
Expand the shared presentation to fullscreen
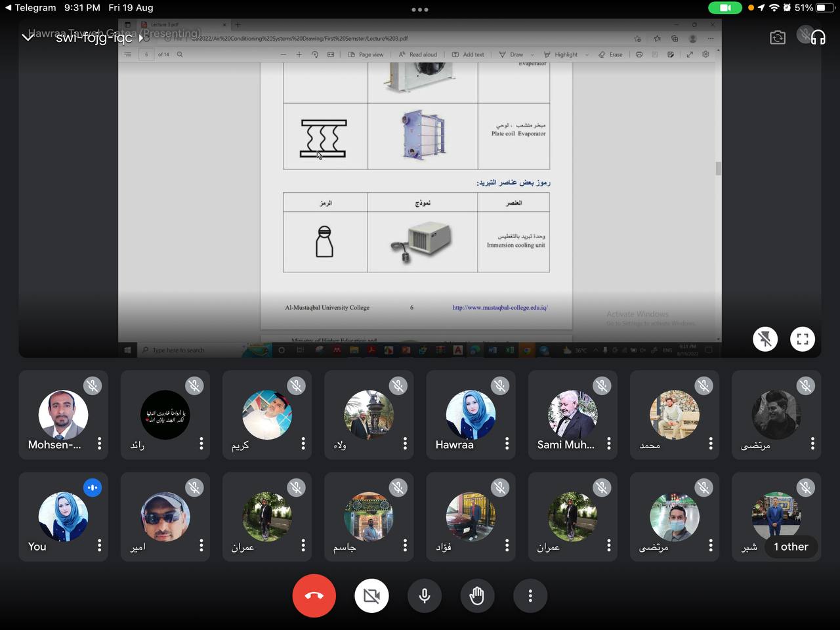click(802, 339)
